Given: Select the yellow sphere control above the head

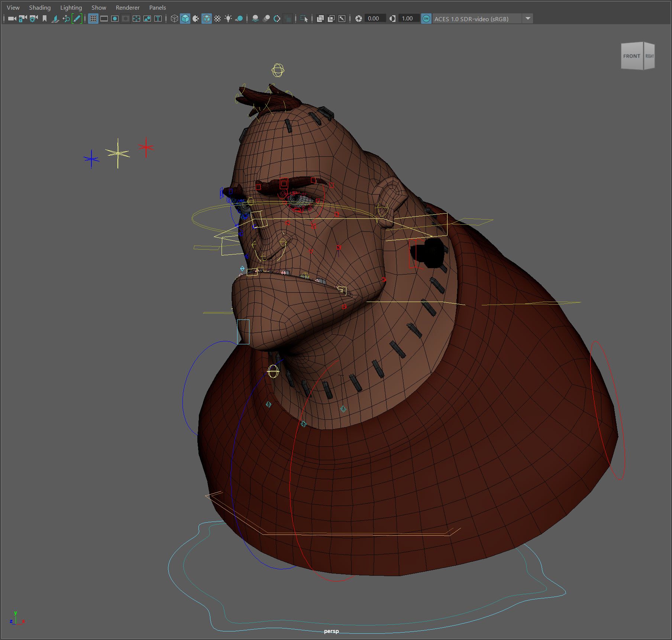Looking at the screenshot, I should point(278,70).
